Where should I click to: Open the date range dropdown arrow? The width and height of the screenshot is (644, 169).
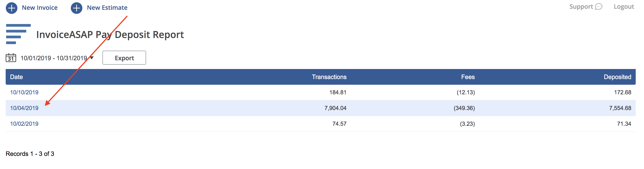[x=92, y=58]
